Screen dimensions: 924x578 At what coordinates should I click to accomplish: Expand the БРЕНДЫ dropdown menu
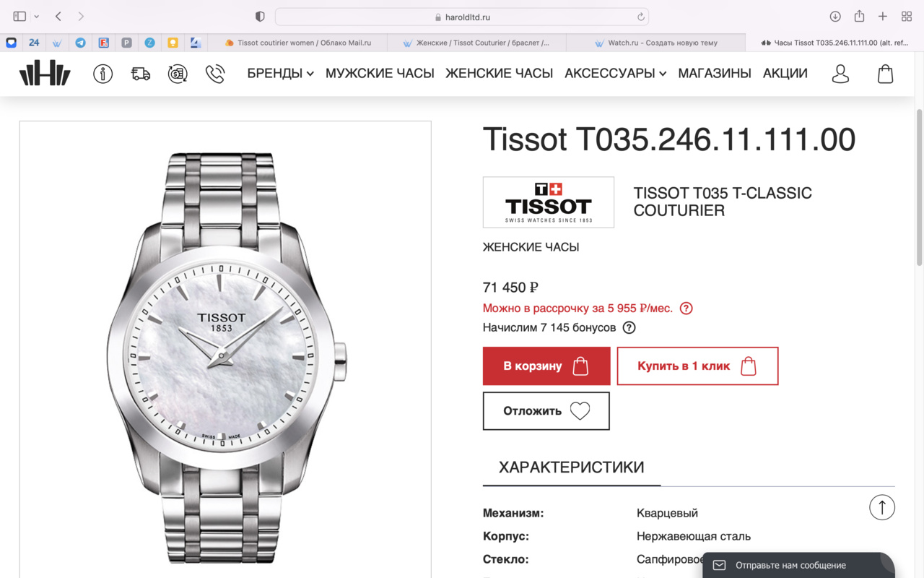pos(280,74)
